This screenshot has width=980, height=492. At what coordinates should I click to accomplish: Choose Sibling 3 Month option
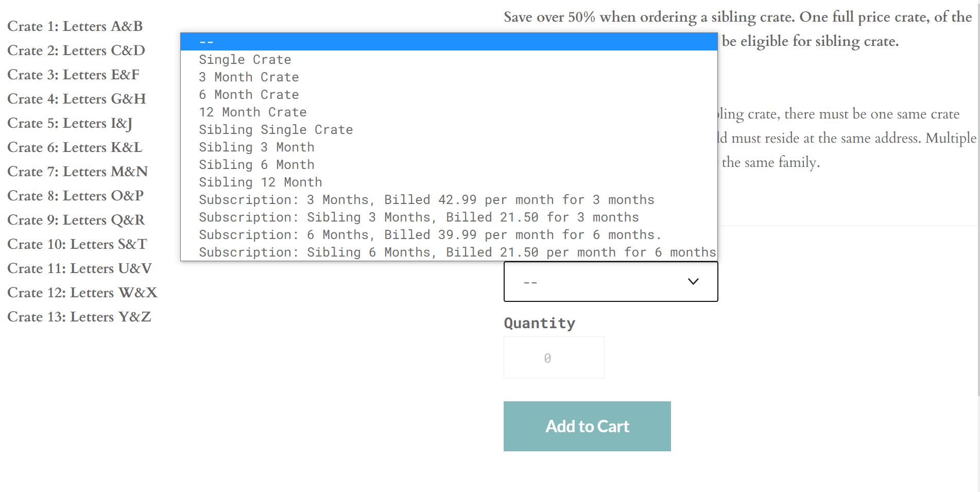(x=256, y=147)
